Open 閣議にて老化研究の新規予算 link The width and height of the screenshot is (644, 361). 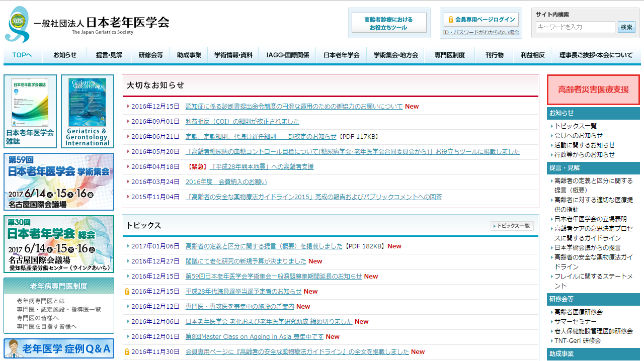246,261
